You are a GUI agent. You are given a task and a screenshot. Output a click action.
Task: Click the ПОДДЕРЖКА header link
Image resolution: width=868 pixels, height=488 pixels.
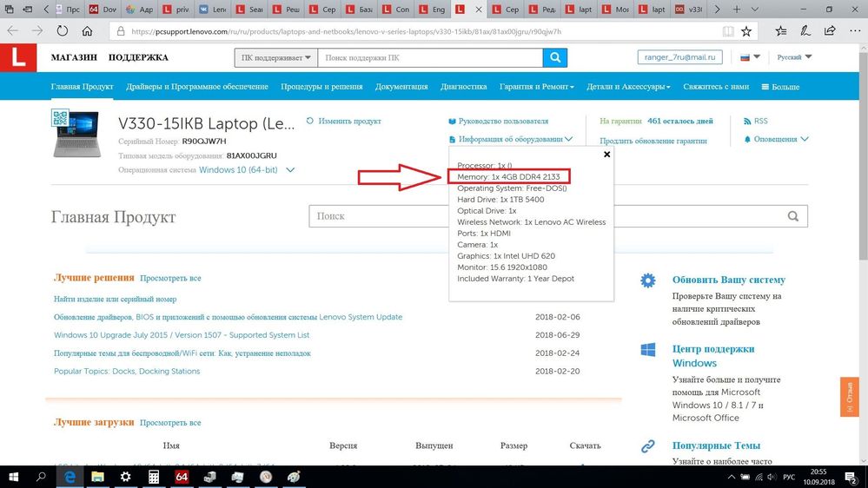coord(138,57)
